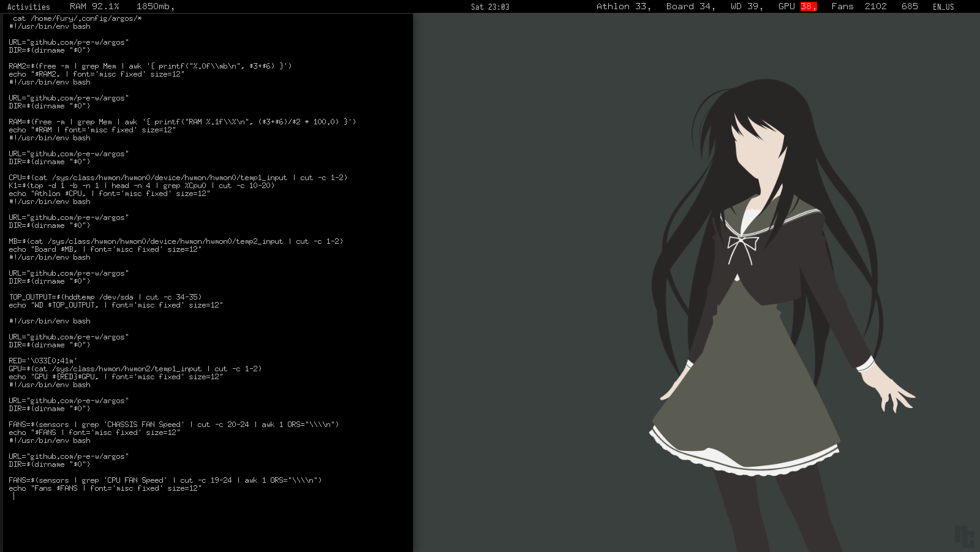Click the echo "$RAM | font line
The width and height of the screenshot is (980, 552).
coord(92,130)
